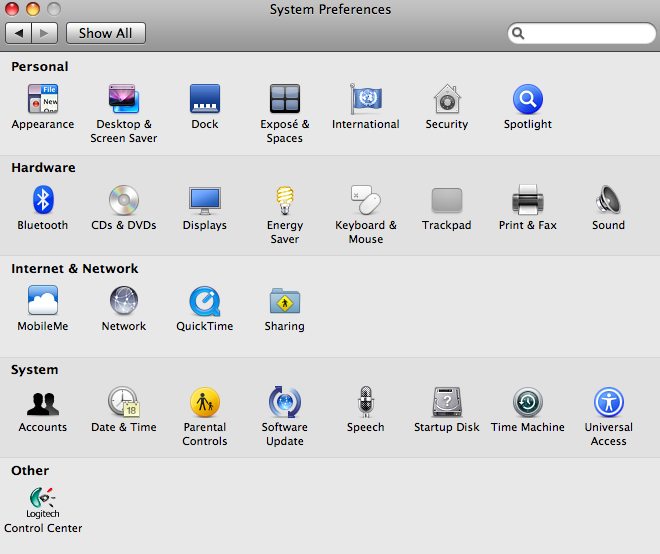Viewport: 660px width, 554px height.
Task: Open Parental Controls preferences
Action: click(x=205, y=402)
